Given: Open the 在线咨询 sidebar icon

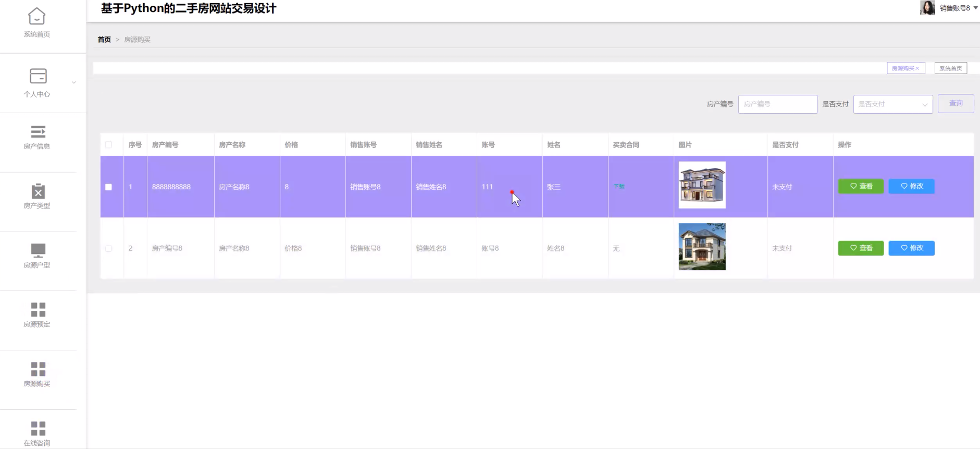Looking at the screenshot, I should click(38, 429).
